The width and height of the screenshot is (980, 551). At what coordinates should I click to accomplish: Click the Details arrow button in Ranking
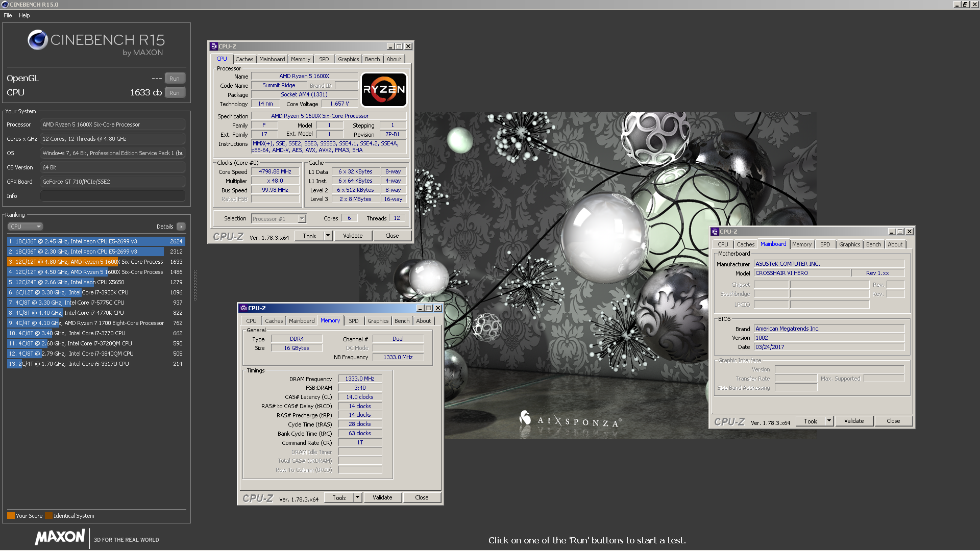click(181, 227)
